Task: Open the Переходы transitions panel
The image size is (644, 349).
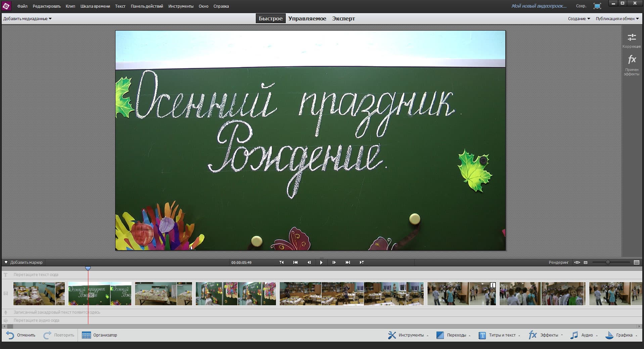Action: coord(453,335)
